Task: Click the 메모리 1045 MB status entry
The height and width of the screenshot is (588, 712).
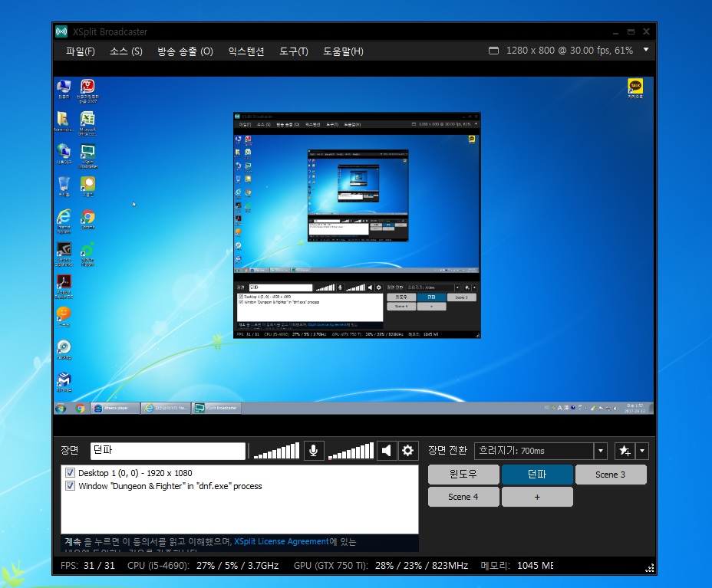Action: click(517, 566)
